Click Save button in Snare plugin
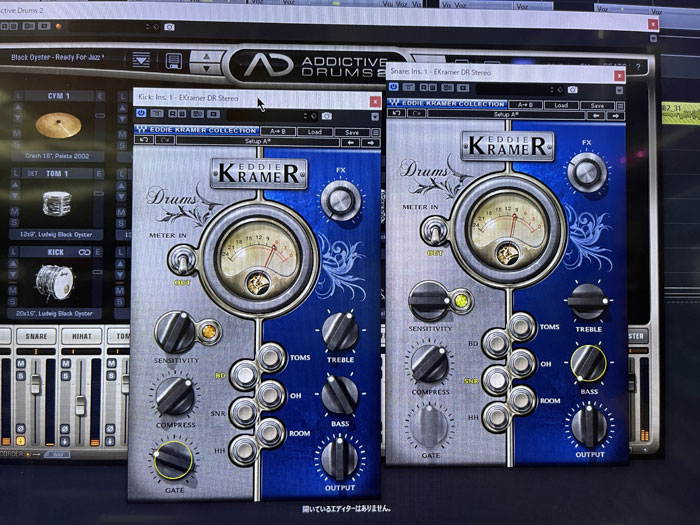 pyautogui.click(x=597, y=106)
